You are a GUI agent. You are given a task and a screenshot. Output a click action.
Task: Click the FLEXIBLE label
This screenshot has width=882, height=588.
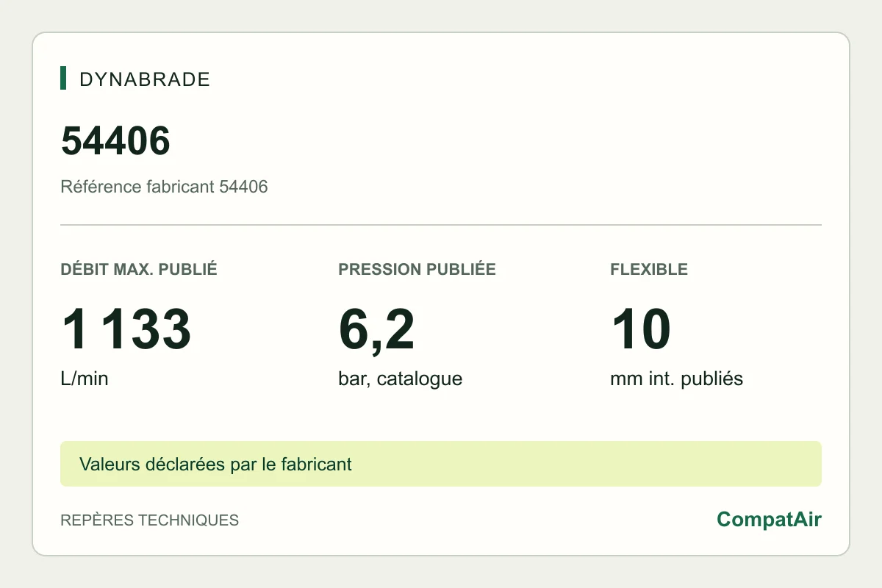[649, 269]
